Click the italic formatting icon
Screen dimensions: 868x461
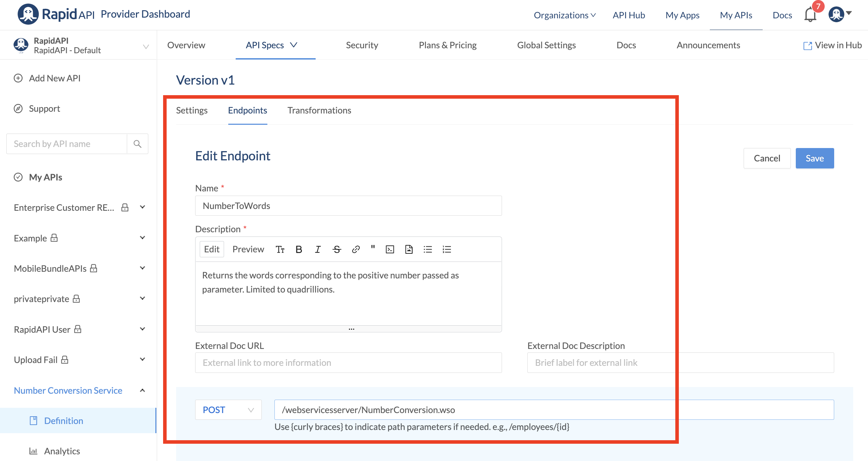coord(318,250)
